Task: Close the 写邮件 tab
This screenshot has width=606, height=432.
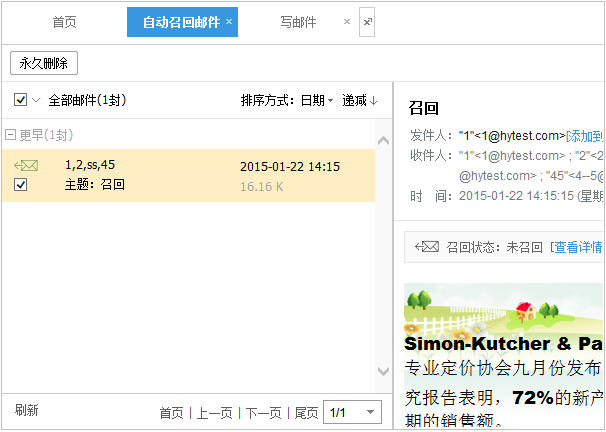Action: (x=347, y=21)
